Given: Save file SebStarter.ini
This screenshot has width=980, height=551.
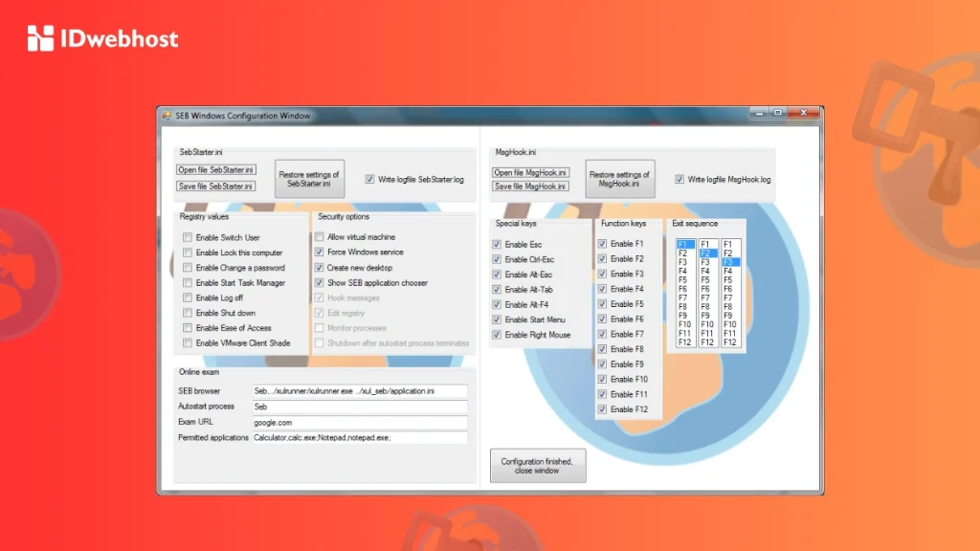Looking at the screenshot, I should click(215, 187).
